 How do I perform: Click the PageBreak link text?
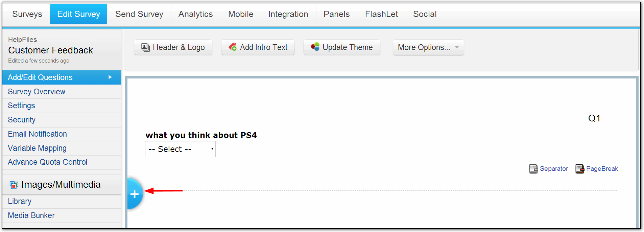point(602,169)
